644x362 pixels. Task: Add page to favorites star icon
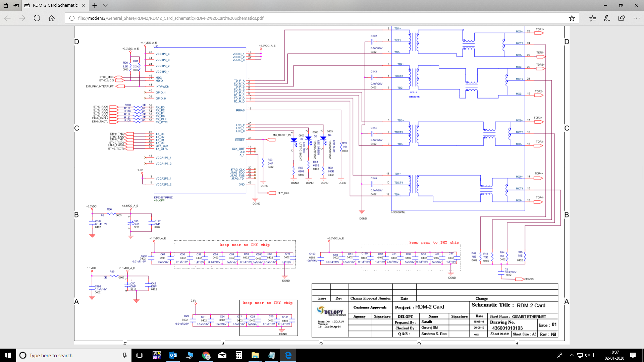point(572,18)
